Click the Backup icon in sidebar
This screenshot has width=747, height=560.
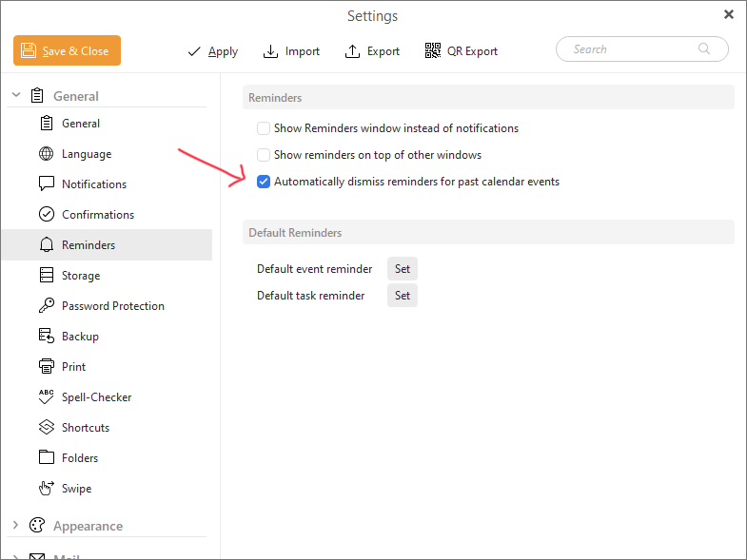pyautogui.click(x=46, y=337)
